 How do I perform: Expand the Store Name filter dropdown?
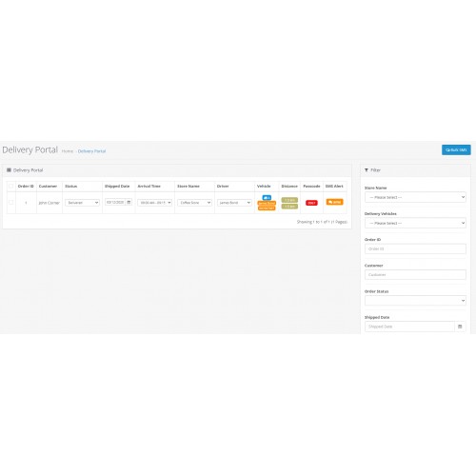415,197
